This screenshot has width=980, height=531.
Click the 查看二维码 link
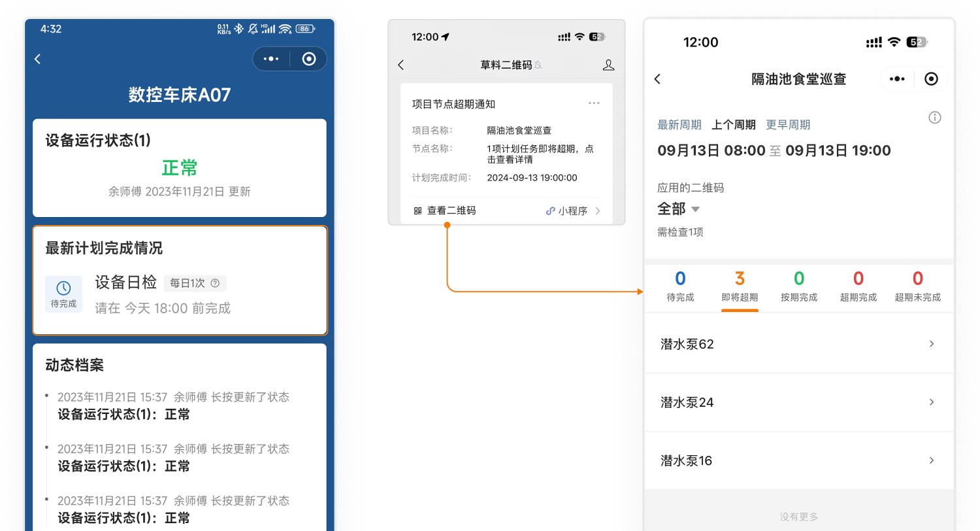pyautogui.click(x=445, y=211)
